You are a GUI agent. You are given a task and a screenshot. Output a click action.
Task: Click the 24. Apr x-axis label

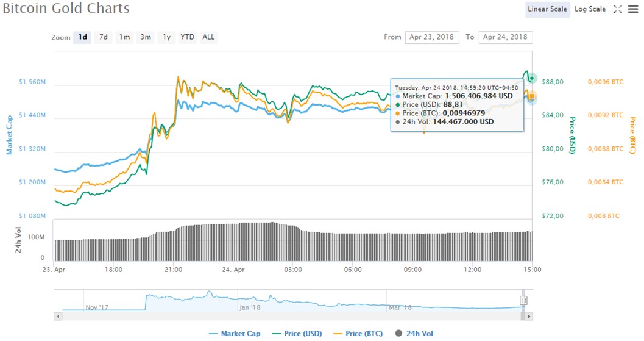233,270
